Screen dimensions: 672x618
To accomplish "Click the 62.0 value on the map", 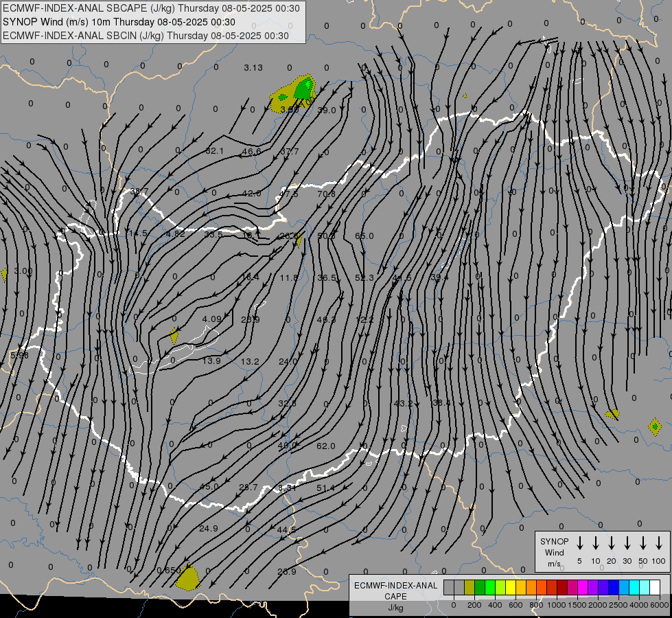I will (326, 446).
